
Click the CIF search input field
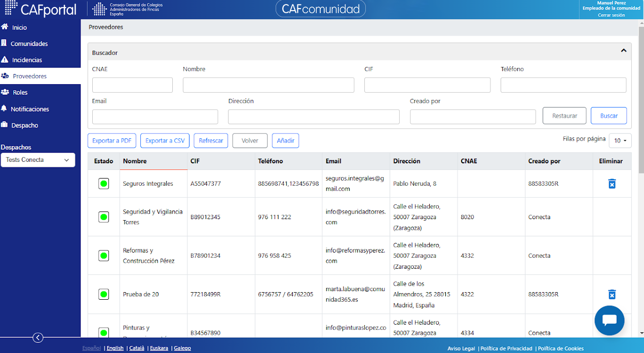point(427,85)
